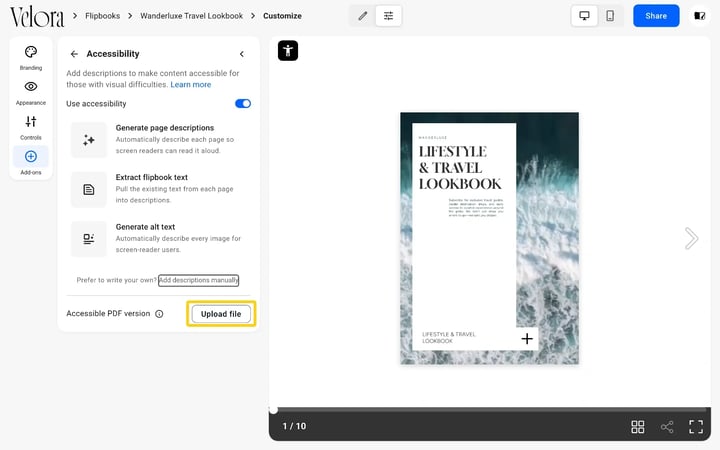
Task: Switch to the pencil edit mode
Action: (363, 16)
